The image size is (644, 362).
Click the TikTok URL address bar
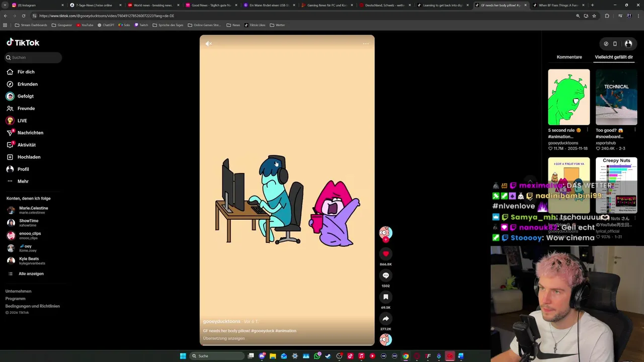(302, 16)
